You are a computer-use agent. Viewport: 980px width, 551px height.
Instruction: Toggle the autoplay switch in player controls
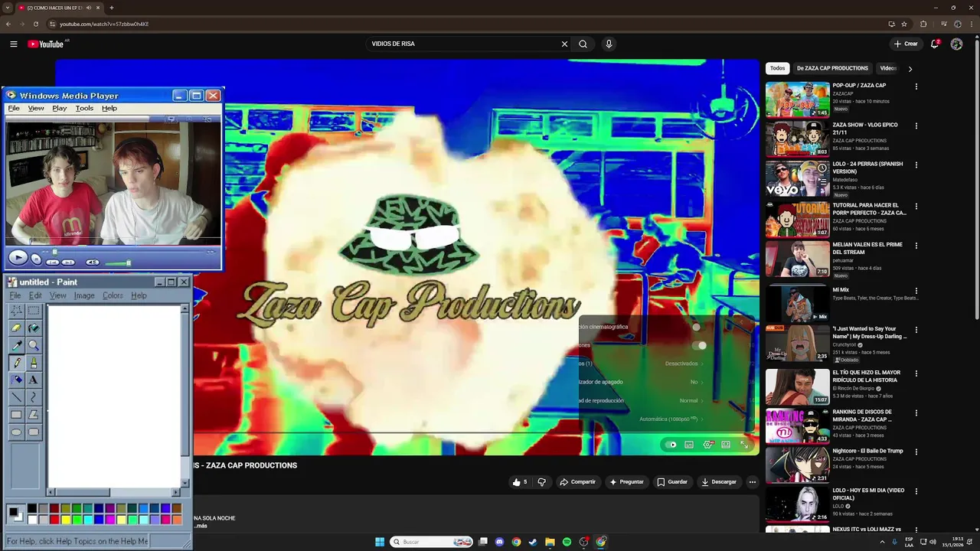(671, 445)
